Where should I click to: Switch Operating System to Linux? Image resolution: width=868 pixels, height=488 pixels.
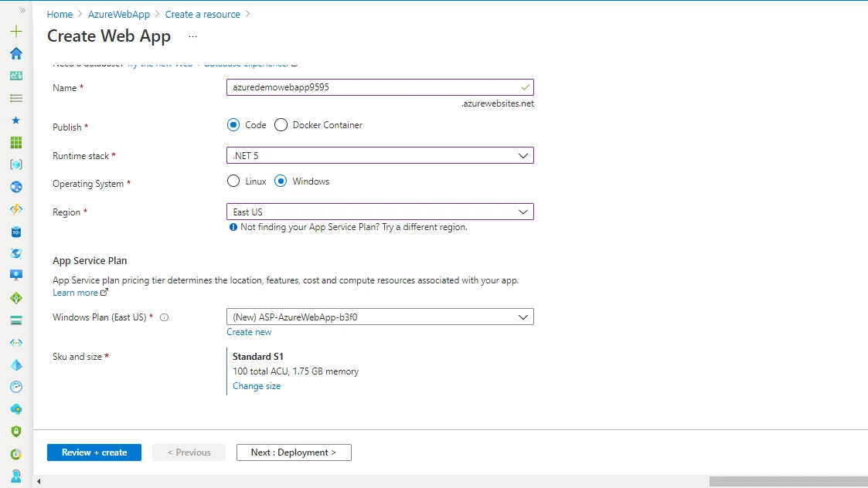233,181
